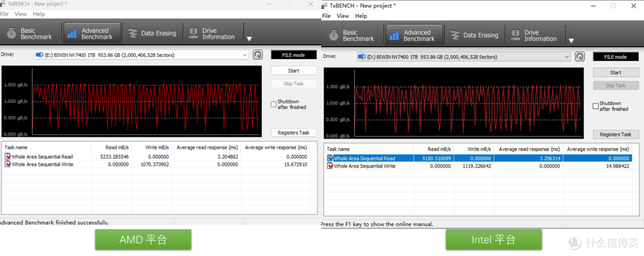Click Intel 平台 green label button
644x256 pixels.
(x=494, y=239)
